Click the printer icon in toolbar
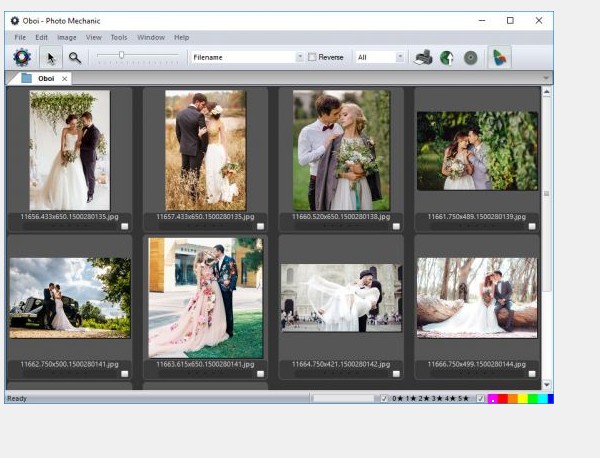This screenshot has height=458, width=600. 423,58
